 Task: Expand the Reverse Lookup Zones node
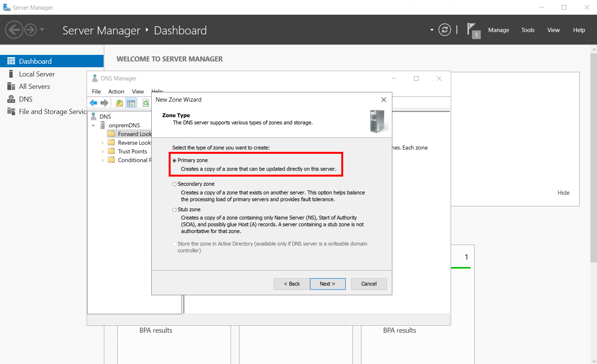[103, 143]
